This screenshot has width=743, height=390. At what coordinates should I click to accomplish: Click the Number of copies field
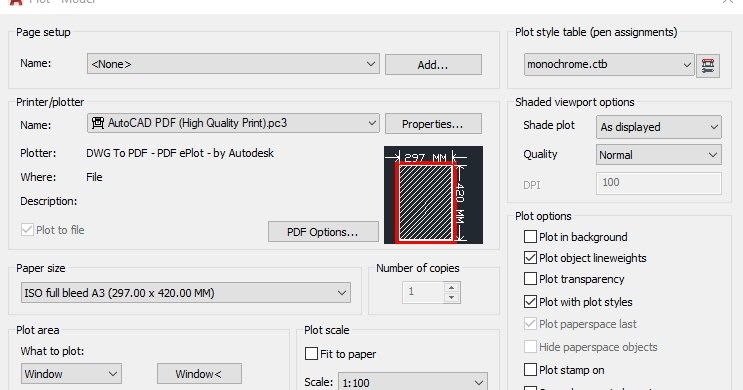(x=424, y=292)
